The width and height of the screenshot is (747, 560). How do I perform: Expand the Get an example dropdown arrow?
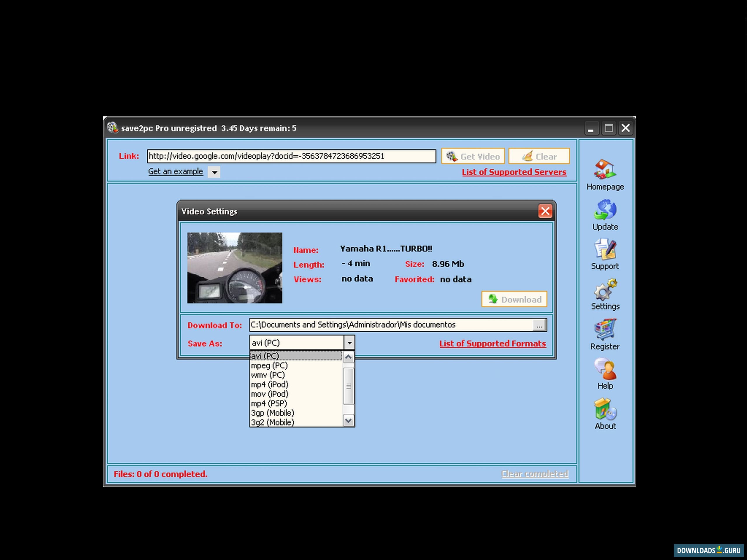[x=214, y=172]
